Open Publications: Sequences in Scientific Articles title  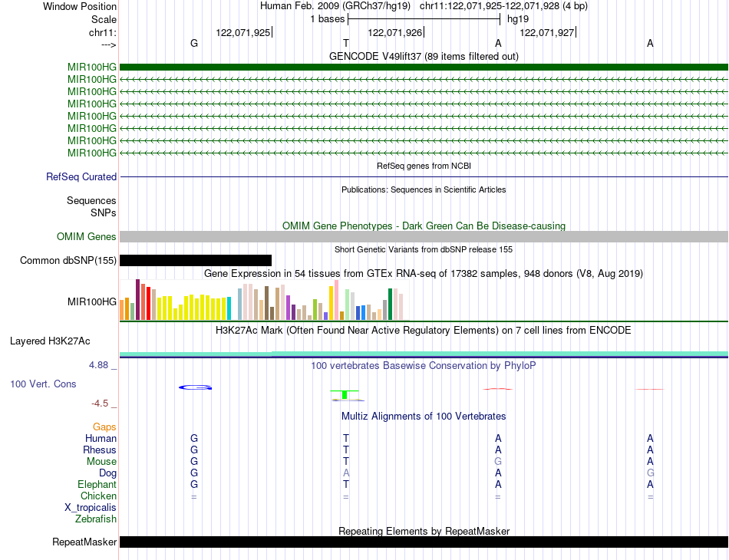[424, 189]
